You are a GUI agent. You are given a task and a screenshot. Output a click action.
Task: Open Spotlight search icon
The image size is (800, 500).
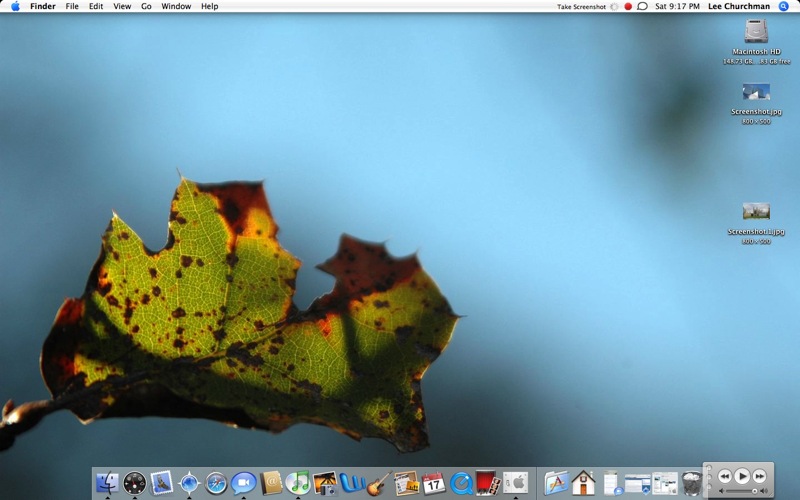pos(784,6)
